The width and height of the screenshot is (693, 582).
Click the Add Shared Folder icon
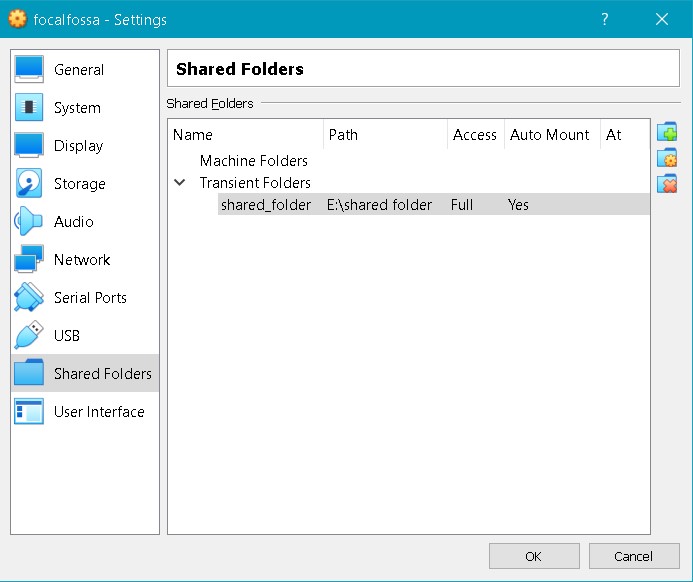667,133
